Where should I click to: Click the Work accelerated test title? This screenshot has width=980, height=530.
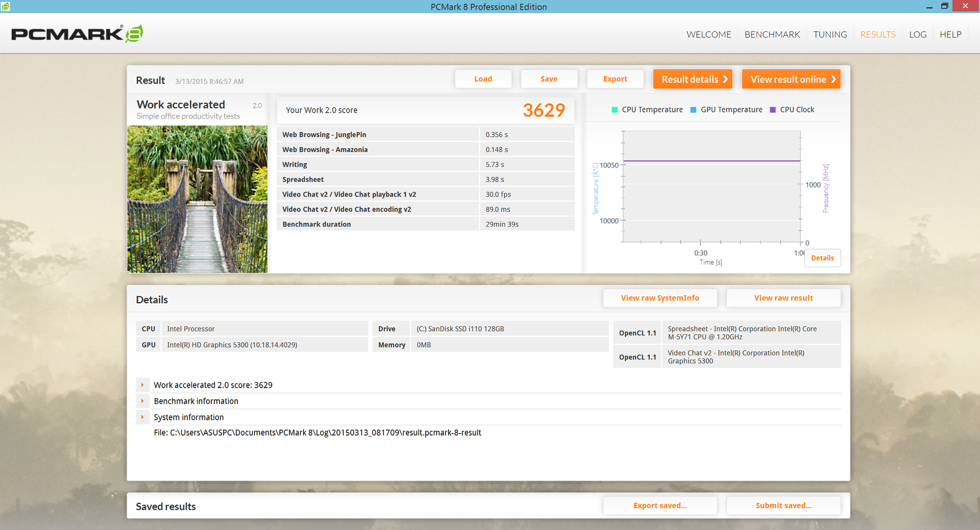click(x=181, y=105)
